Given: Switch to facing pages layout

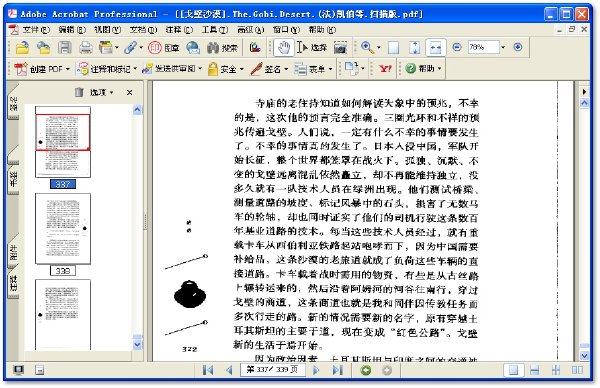Looking at the screenshot, I should (x=577, y=370).
